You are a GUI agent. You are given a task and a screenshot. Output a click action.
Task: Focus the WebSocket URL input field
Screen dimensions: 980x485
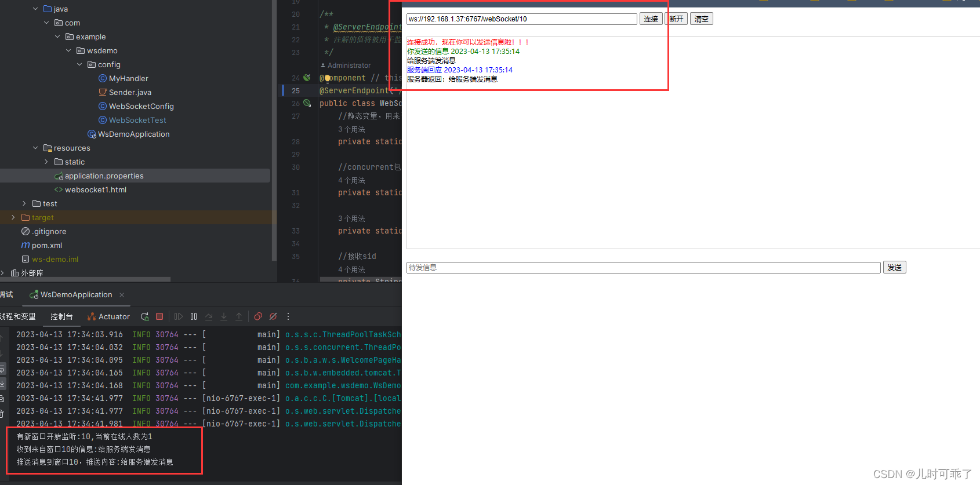522,19
